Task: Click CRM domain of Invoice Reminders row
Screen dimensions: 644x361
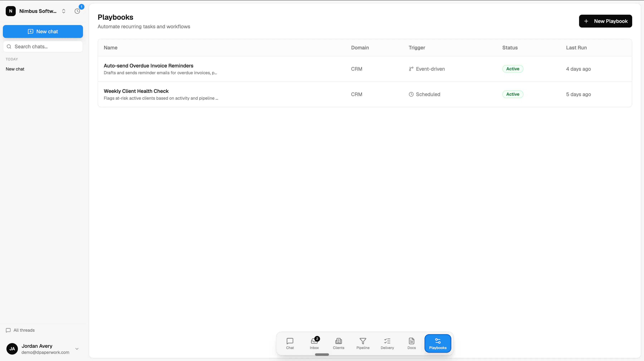Action: [x=357, y=69]
